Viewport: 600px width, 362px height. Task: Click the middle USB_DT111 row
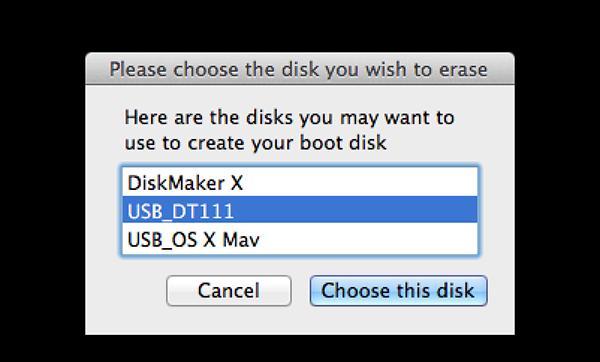(x=300, y=210)
